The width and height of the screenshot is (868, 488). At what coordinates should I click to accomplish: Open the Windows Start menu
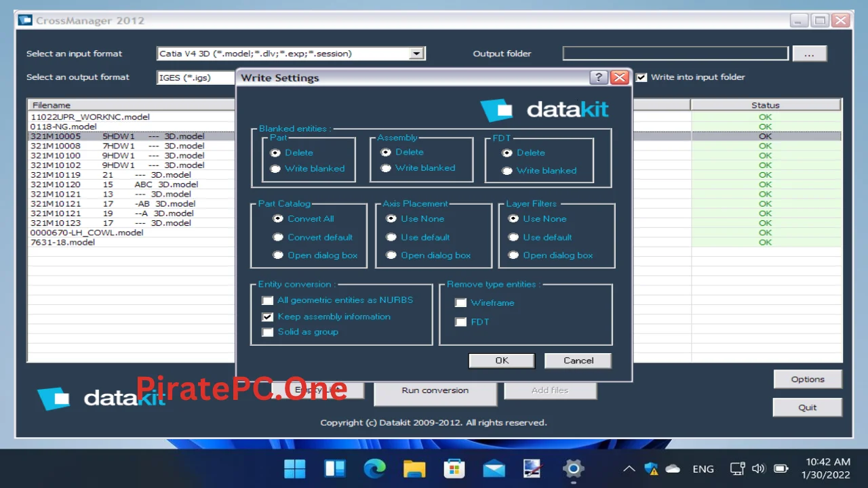[294, 468]
